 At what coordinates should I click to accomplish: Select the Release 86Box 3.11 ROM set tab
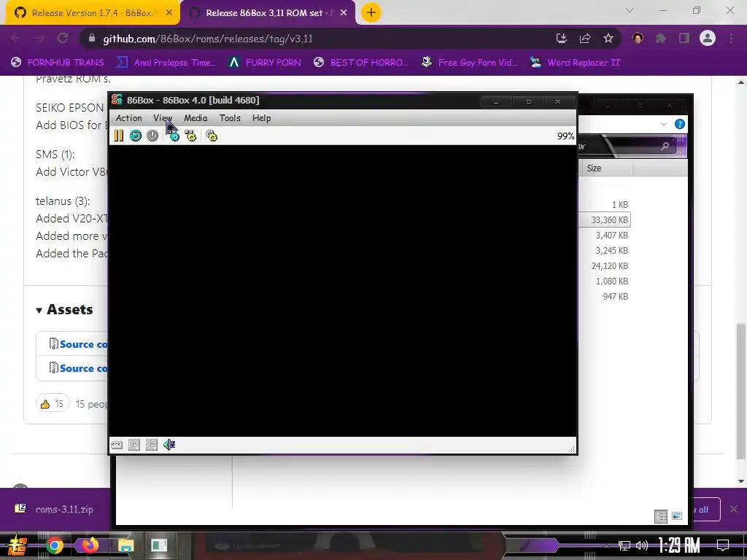[x=269, y=13]
